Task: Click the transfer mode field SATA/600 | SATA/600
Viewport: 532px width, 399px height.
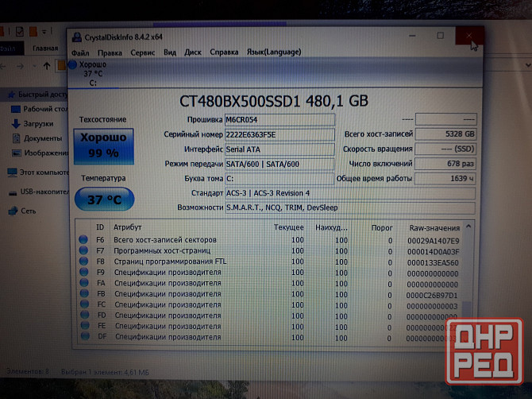Action: click(279, 164)
